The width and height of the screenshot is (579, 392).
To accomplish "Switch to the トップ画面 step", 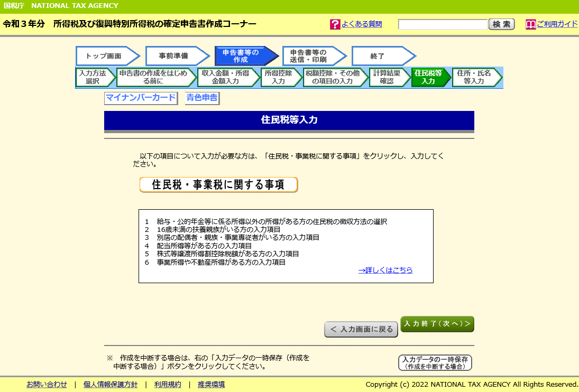I will pyautogui.click(x=105, y=55).
